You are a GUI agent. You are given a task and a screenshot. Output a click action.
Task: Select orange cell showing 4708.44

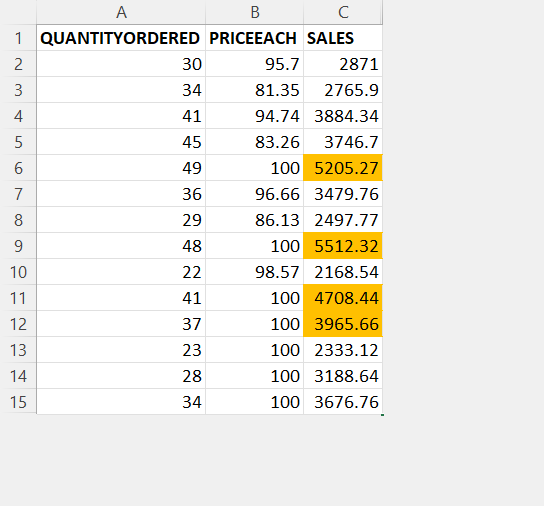click(343, 298)
